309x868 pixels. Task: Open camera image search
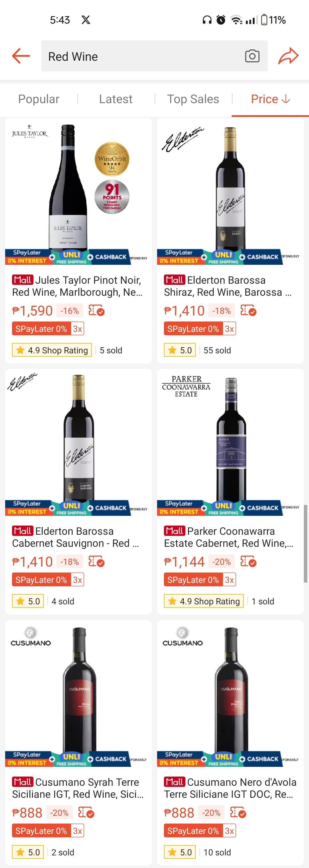tap(252, 56)
